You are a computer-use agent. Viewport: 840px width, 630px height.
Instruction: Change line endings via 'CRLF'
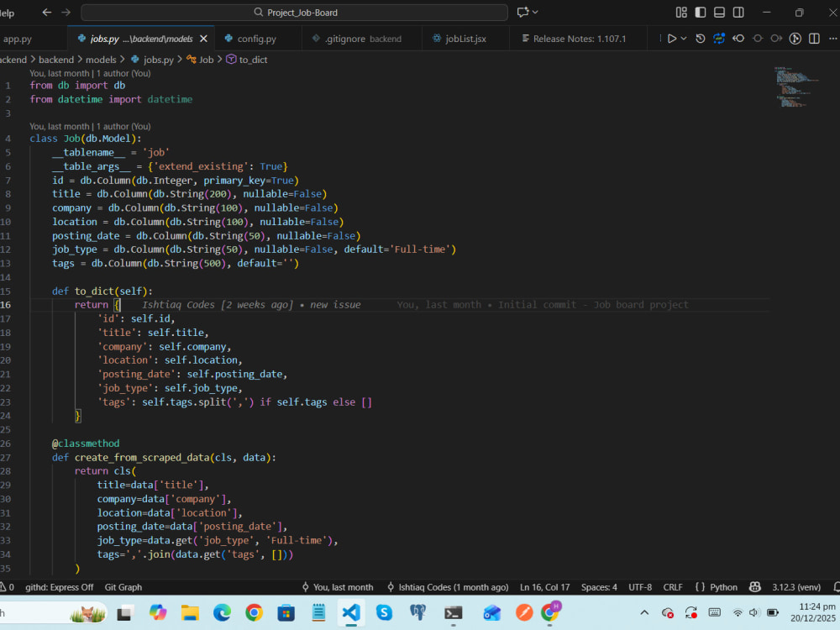tap(673, 587)
